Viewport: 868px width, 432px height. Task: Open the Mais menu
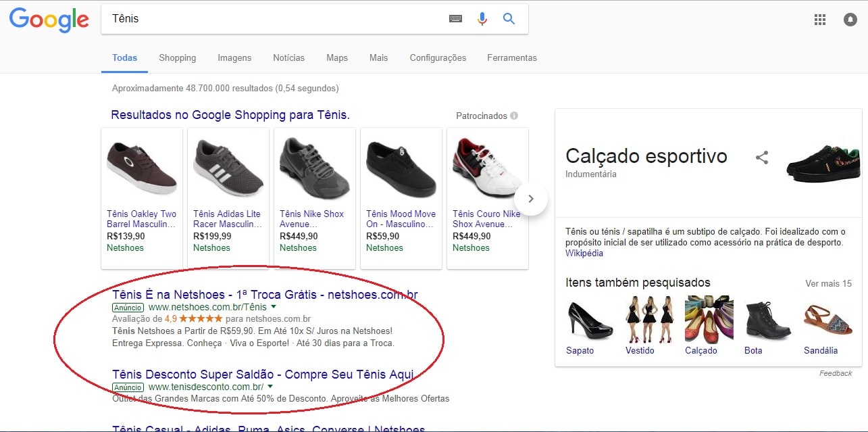pyautogui.click(x=379, y=58)
